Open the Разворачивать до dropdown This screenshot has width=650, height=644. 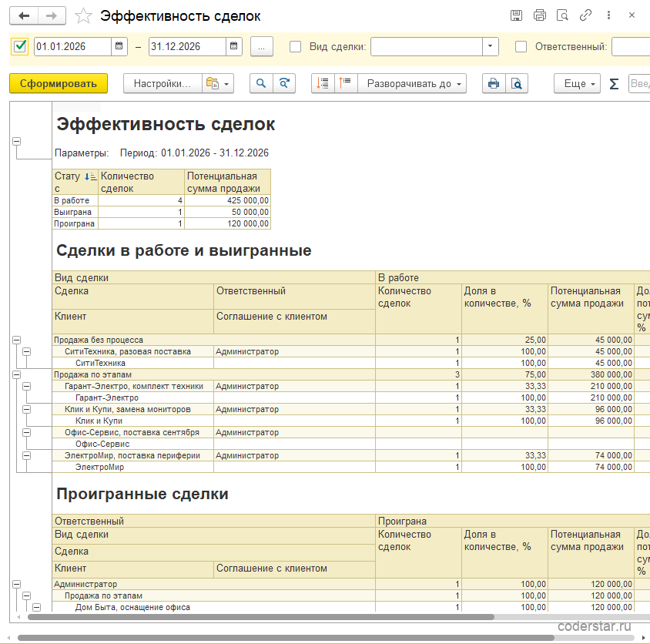pyautogui.click(x=414, y=83)
